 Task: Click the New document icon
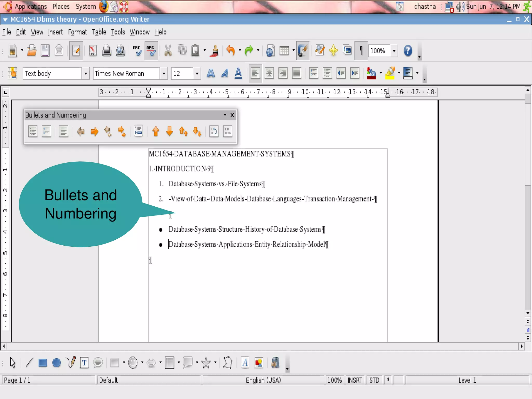point(12,50)
